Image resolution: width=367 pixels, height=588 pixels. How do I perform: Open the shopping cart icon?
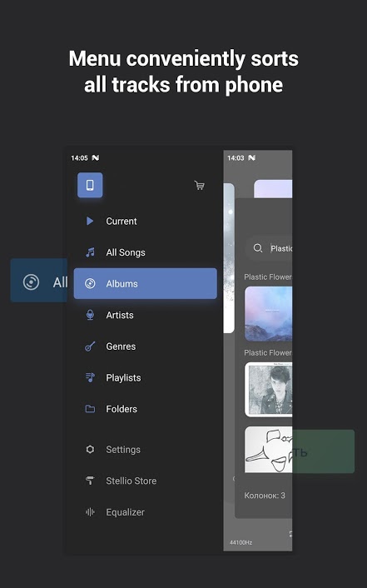coord(200,185)
